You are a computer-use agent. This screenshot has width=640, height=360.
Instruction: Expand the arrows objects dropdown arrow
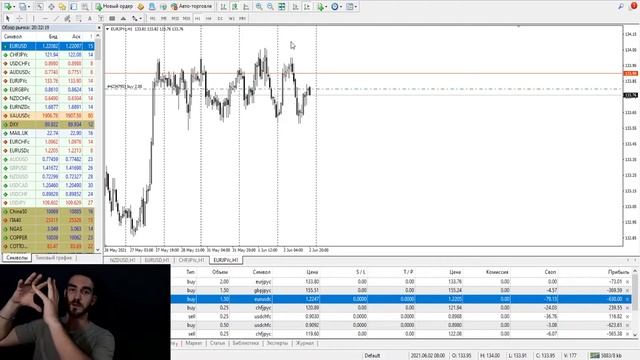pos(141,18)
